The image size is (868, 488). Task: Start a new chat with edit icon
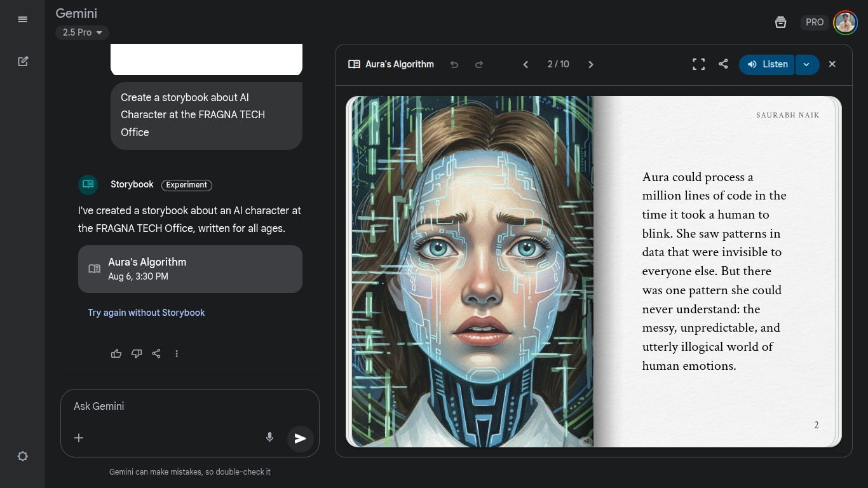[23, 62]
